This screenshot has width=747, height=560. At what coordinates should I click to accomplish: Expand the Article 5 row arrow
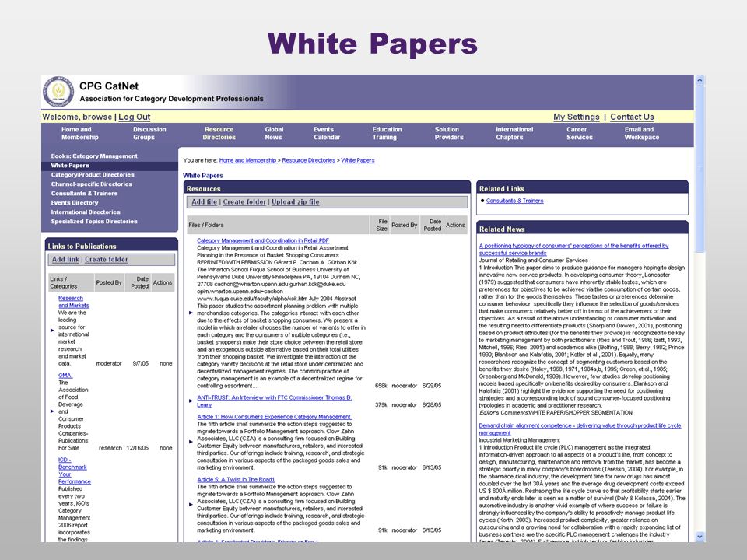pos(191,504)
